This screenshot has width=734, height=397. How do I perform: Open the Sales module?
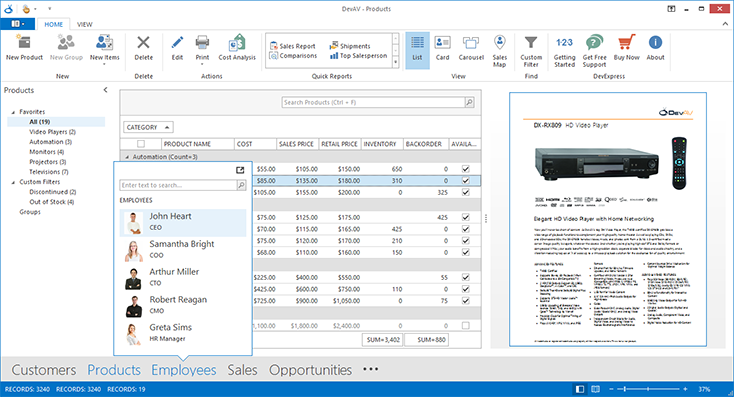coord(242,370)
